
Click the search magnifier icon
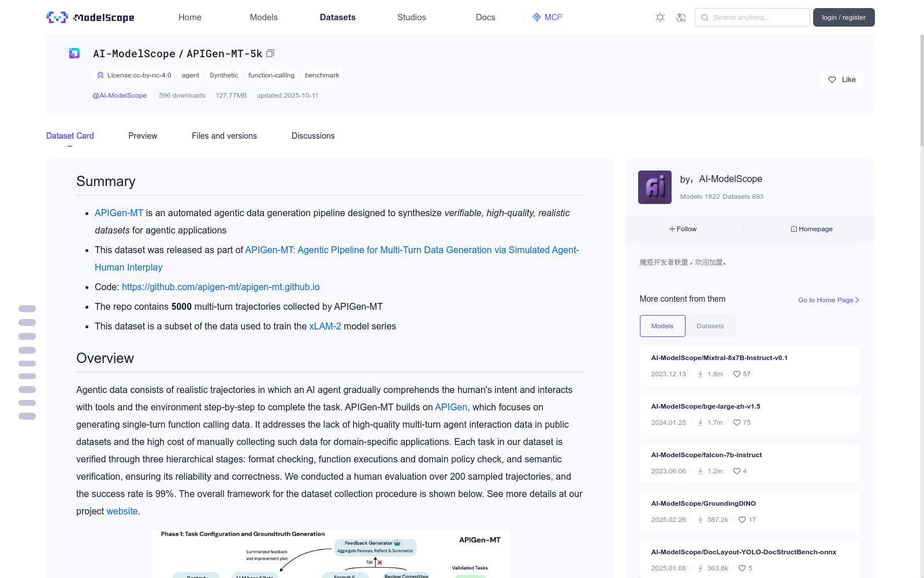pos(705,17)
